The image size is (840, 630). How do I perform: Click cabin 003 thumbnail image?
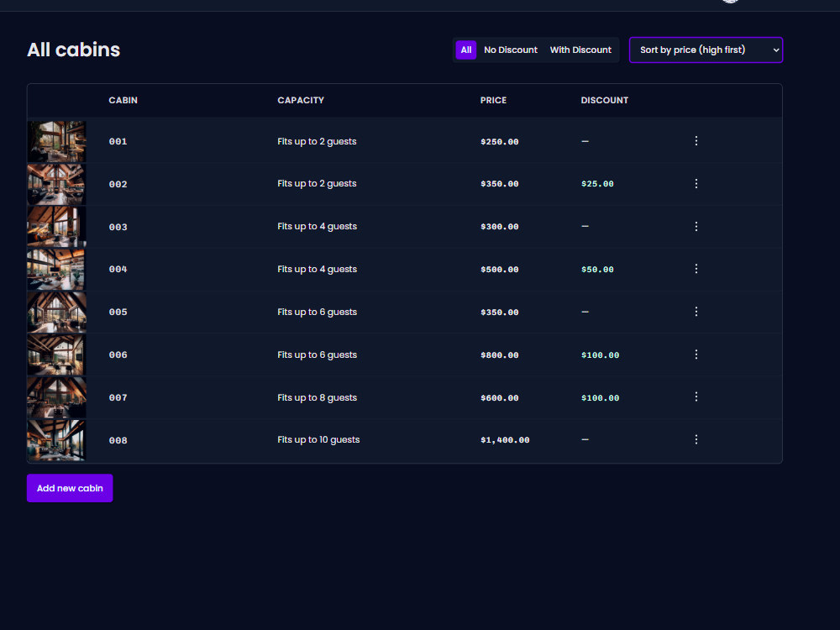click(x=57, y=227)
